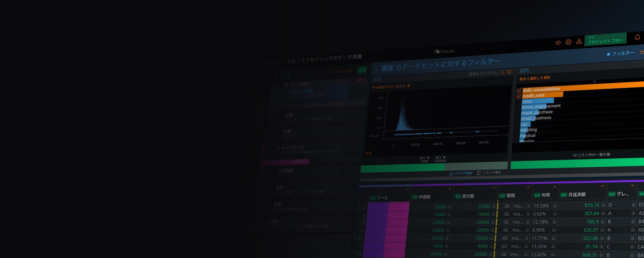Open the 利率 column dropdown chevron
The width and height of the screenshot is (644, 258).
(x=555, y=187)
